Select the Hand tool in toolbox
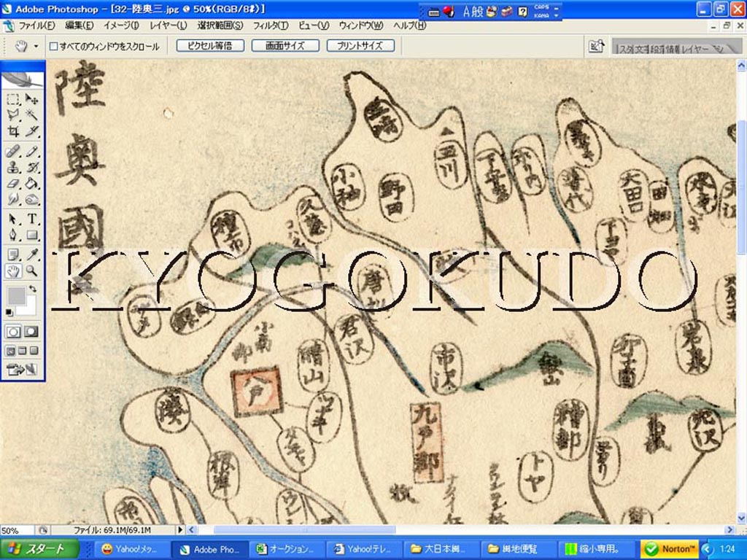The width and height of the screenshot is (747, 560). pyautogui.click(x=13, y=271)
